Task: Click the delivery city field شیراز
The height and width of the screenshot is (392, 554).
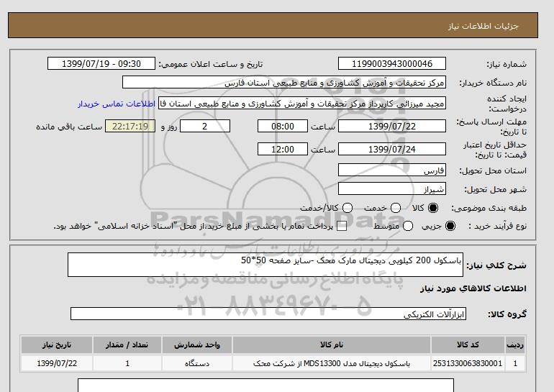Action: (x=392, y=189)
